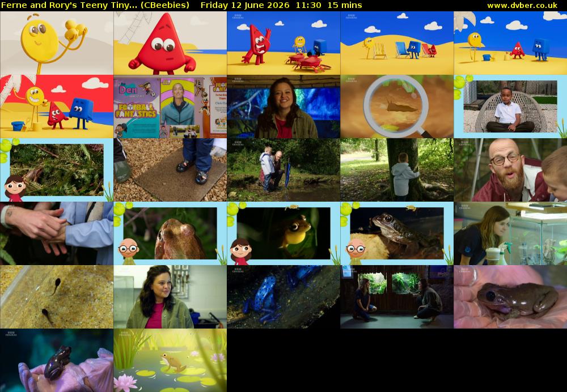Select the boy sitting in wicker chair thumbnail
Image resolution: width=567 pixels, height=392 pixels.
click(x=510, y=106)
